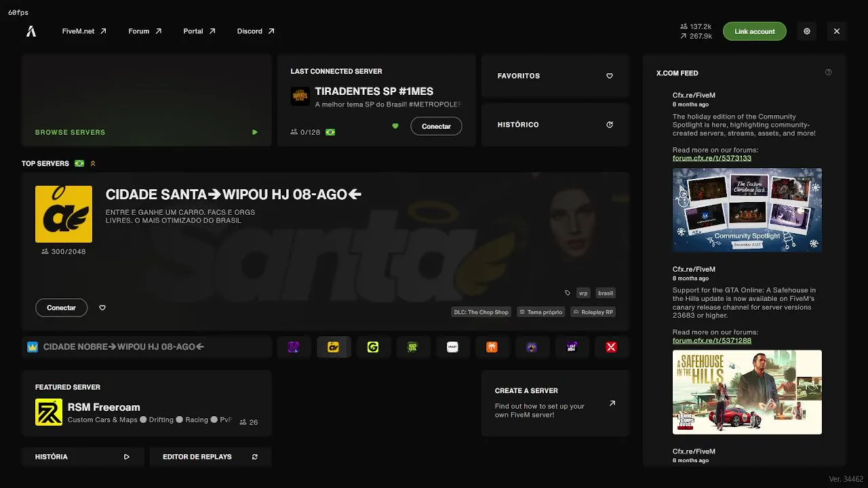Click the FiveM logo at top left
868x488 pixels.
coord(31,31)
